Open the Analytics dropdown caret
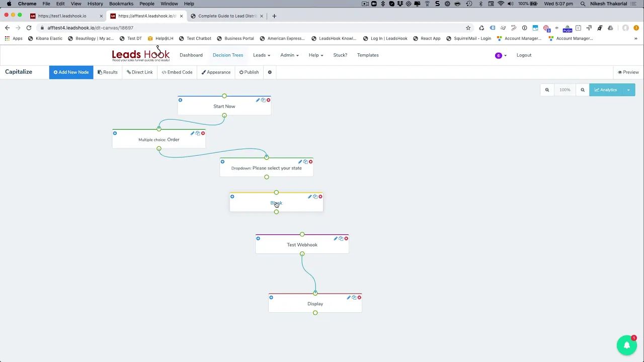Image resolution: width=644 pixels, height=362 pixels. click(x=628, y=90)
